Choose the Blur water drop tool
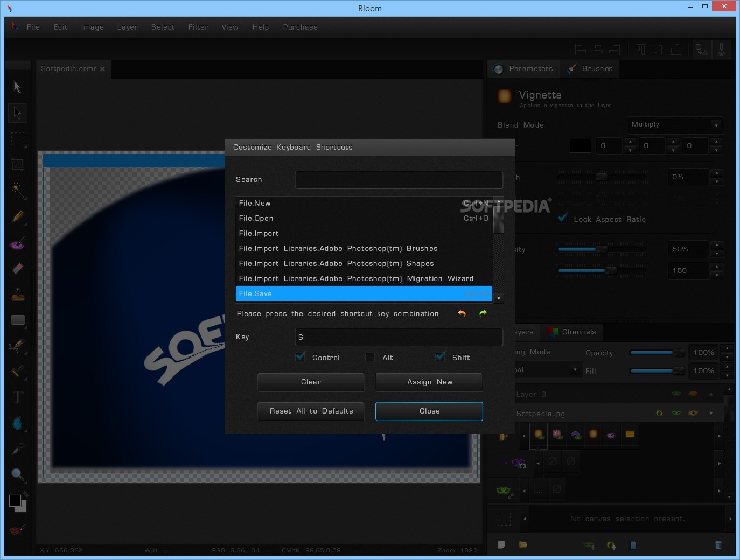The height and width of the screenshot is (560, 740). coord(18,423)
